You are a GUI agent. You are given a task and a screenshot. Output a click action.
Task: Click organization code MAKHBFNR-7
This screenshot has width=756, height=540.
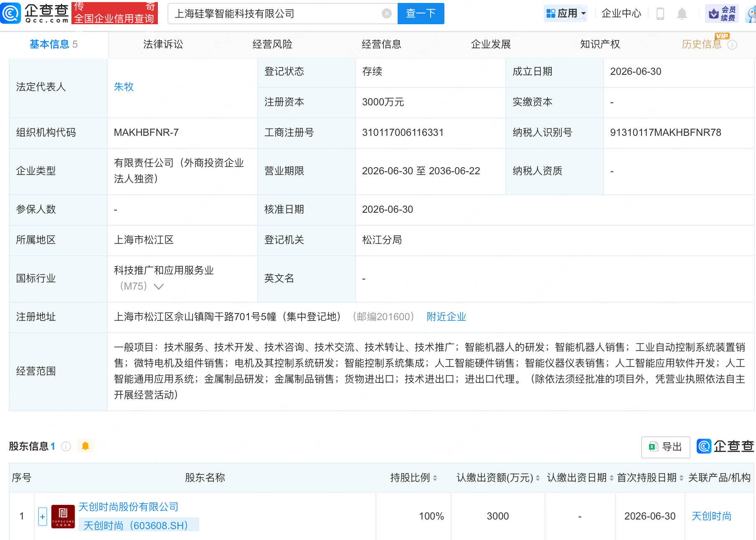tap(146, 132)
